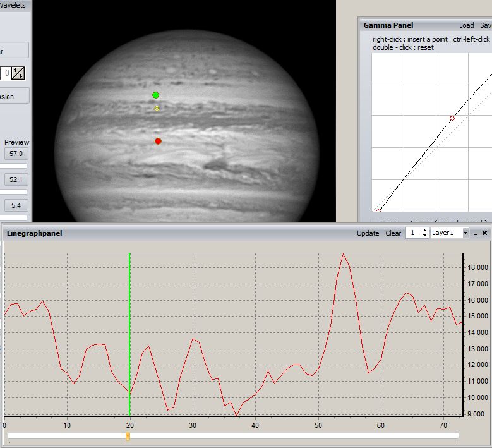The width and height of the screenshot is (492, 448).
Task: Click the Update button in Linegraphpanel
Action: click(x=368, y=233)
